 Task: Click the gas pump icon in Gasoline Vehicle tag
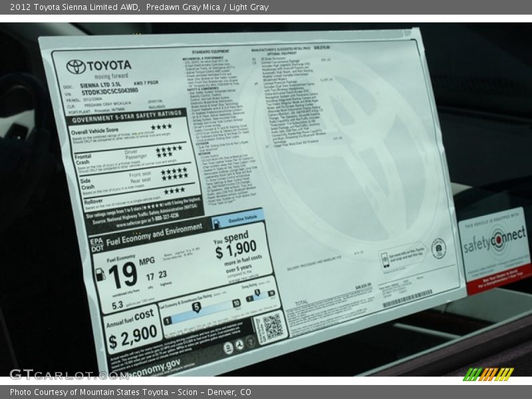[x=217, y=223]
